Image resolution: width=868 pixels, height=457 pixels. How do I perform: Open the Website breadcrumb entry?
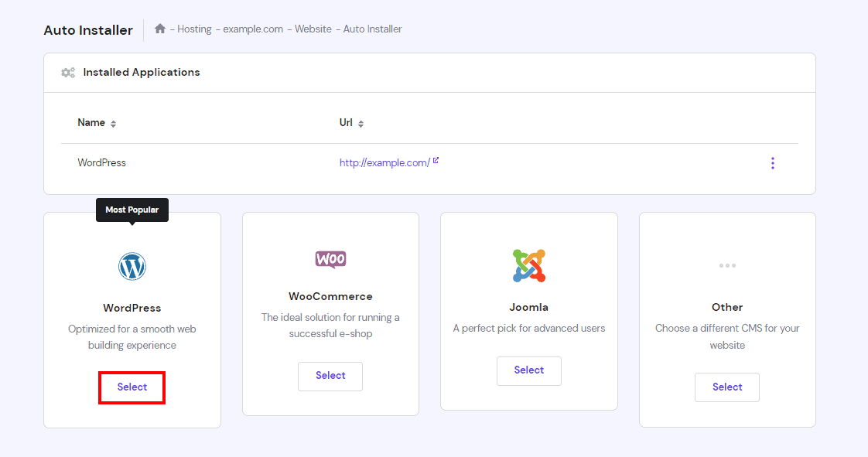[313, 29]
